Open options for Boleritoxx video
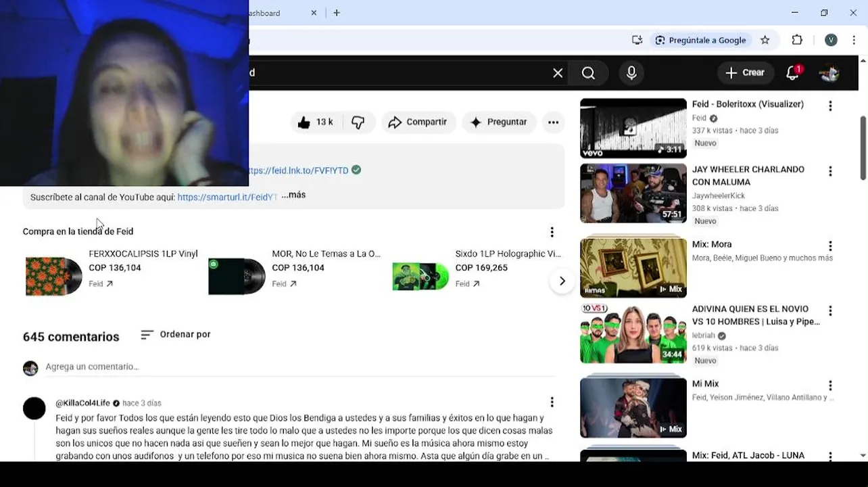The image size is (868, 487). point(830,106)
